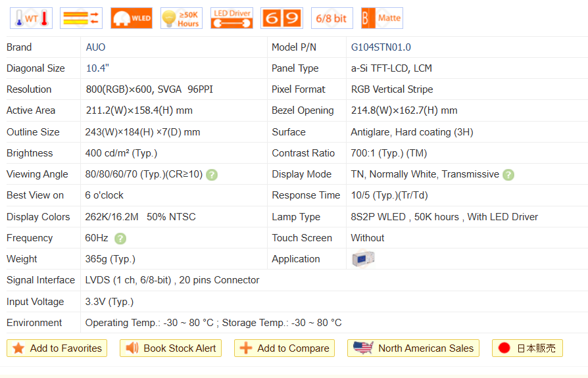The width and height of the screenshot is (588, 378).
Task: Click the G104STN01.0 model number
Action: [381, 47]
